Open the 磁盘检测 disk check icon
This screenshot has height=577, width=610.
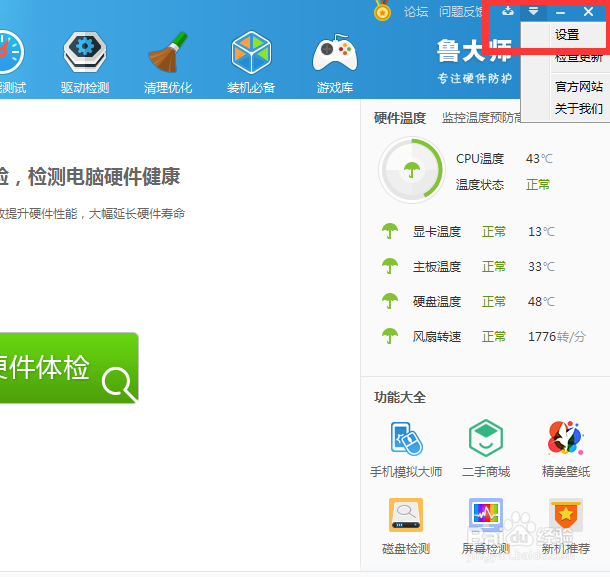[x=406, y=515]
